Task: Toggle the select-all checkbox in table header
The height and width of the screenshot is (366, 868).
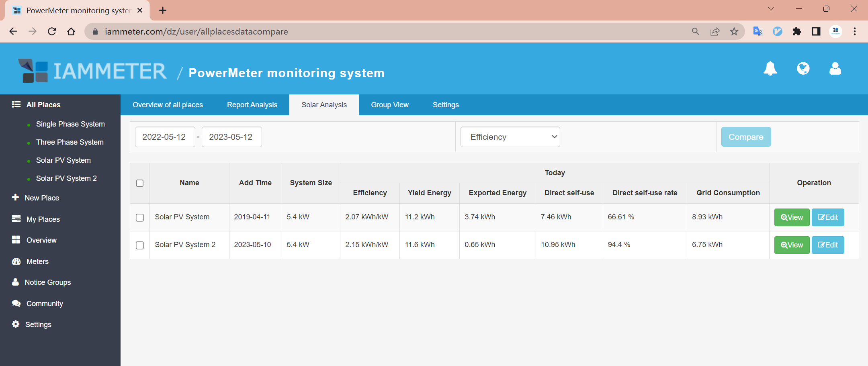Action: click(140, 183)
